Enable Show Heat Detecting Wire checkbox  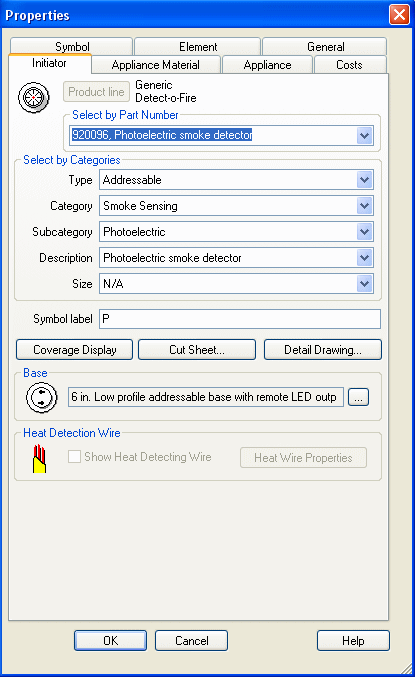coord(74,457)
